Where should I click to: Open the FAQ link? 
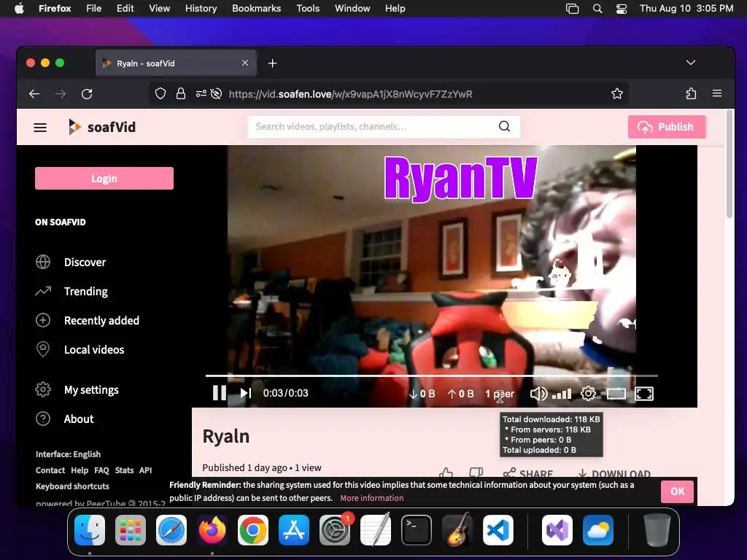click(x=101, y=470)
